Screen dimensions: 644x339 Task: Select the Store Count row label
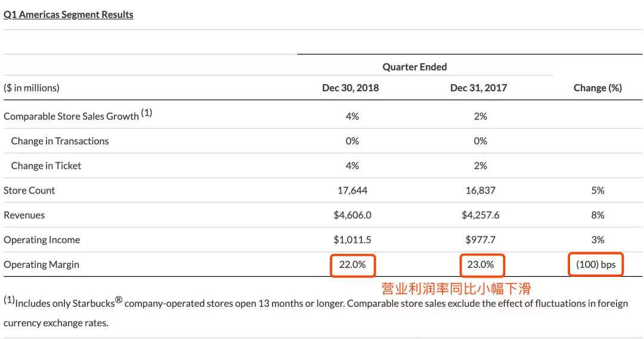[x=29, y=190]
